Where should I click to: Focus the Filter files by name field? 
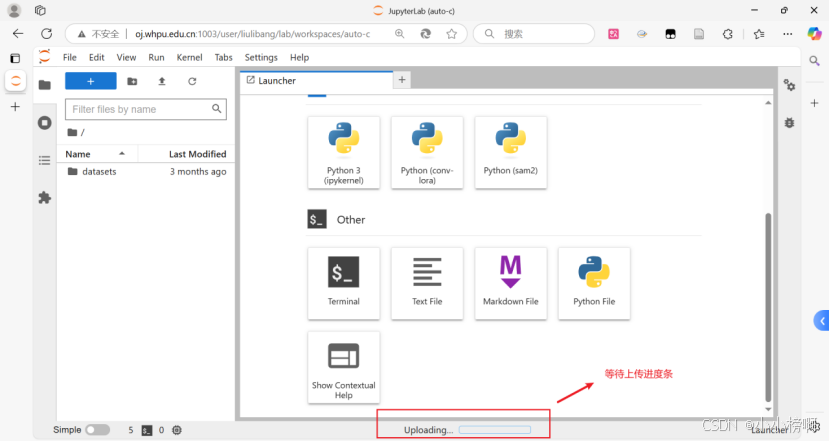click(x=146, y=109)
